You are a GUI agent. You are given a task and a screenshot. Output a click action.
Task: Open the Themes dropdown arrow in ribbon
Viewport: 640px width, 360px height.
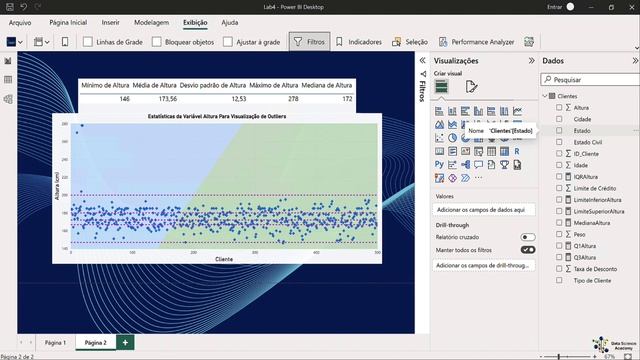(20, 42)
